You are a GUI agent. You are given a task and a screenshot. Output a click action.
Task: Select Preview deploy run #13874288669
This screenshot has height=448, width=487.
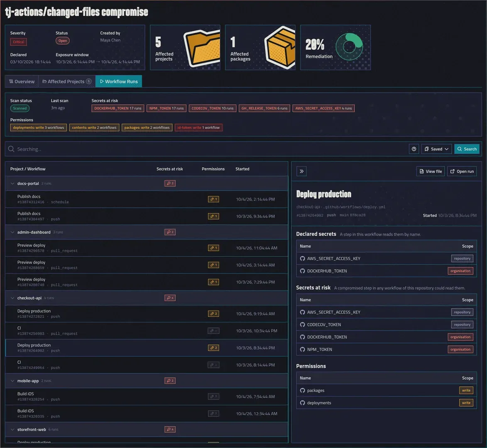click(147, 265)
